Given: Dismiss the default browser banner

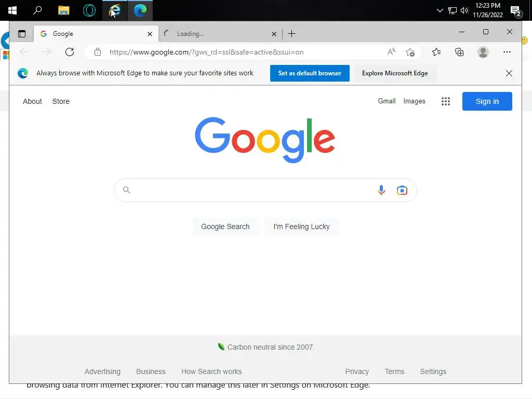Looking at the screenshot, I should coord(509,73).
